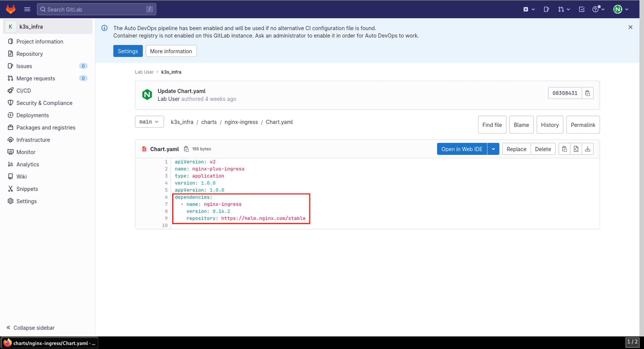Click the Lab User author link
The image size is (644, 349).
(169, 99)
